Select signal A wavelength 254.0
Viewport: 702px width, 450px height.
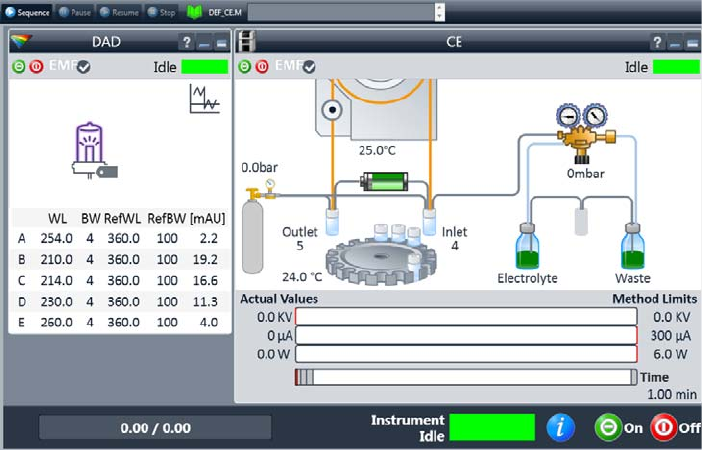pyautogui.click(x=56, y=238)
